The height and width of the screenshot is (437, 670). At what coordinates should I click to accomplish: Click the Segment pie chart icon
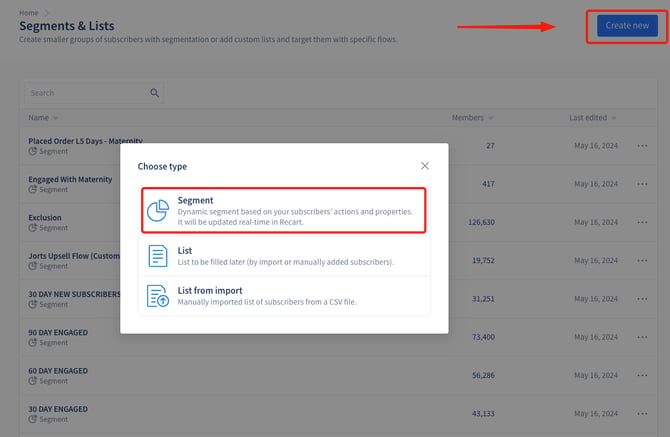click(x=158, y=211)
